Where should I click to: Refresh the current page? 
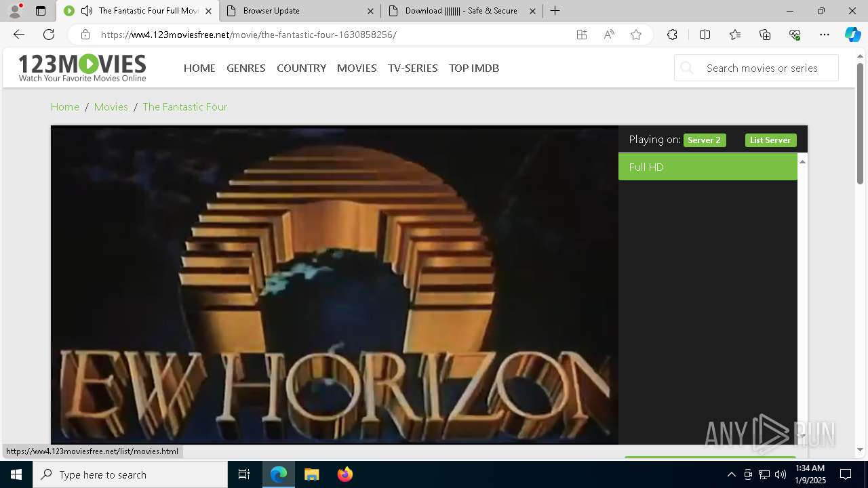[49, 35]
